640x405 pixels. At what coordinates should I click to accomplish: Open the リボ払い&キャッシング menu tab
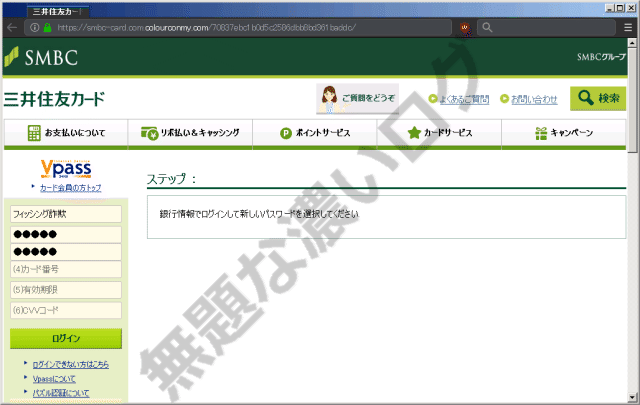190,134
